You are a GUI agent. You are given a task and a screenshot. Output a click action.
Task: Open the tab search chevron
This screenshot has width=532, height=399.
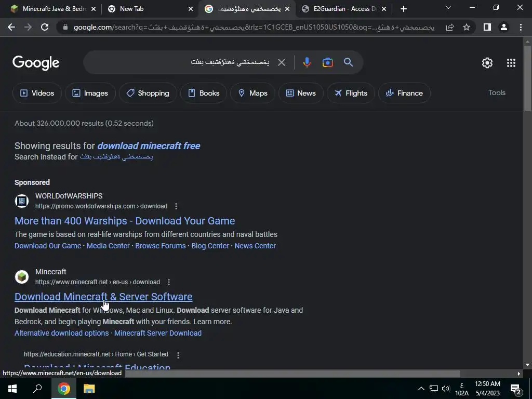(448, 7)
